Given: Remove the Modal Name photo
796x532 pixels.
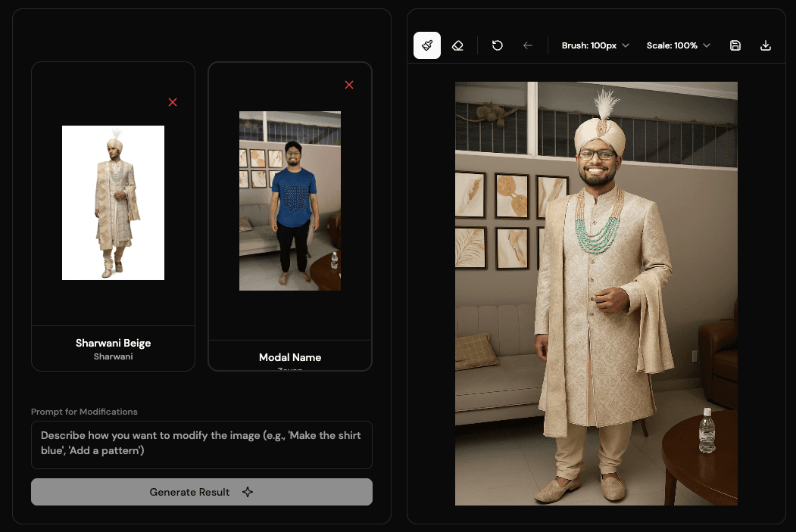Looking at the screenshot, I should (x=349, y=85).
